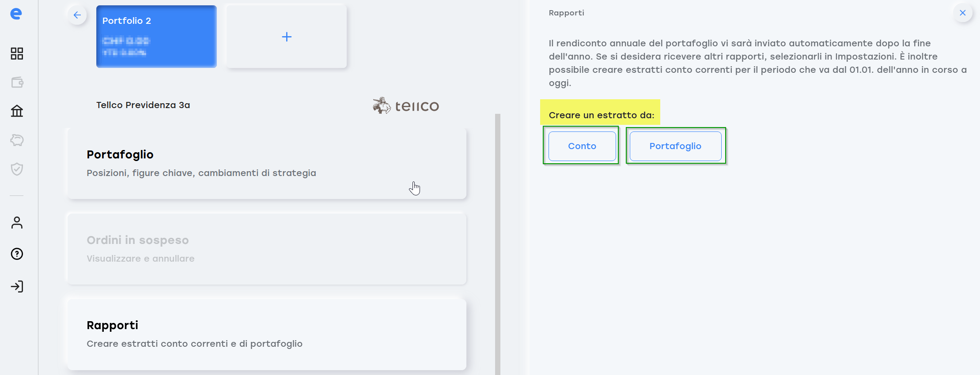Click the Tellco logo
This screenshot has height=375, width=980.
coord(406,105)
